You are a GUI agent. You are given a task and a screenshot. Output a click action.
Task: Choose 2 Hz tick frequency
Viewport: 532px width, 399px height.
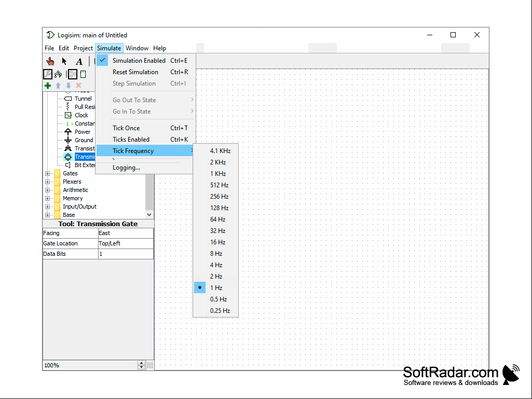point(216,277)
